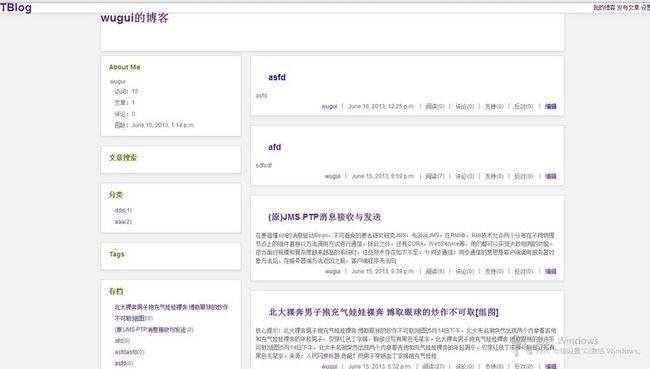This screenshot has width=650, height=369.
Task: Click the 文章搜索 heading
Action: pyautogui.click(x=123, y=158)
